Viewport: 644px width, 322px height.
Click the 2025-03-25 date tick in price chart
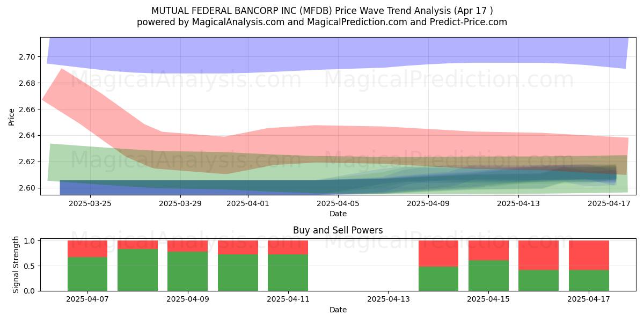point(90,203)
